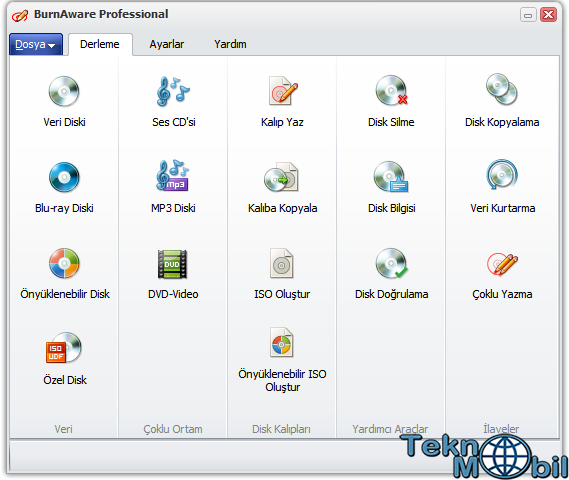Open the Özel Disk ISO/UDF tool
Viewport: 569px width, 480px height.
tap(65, 359)
